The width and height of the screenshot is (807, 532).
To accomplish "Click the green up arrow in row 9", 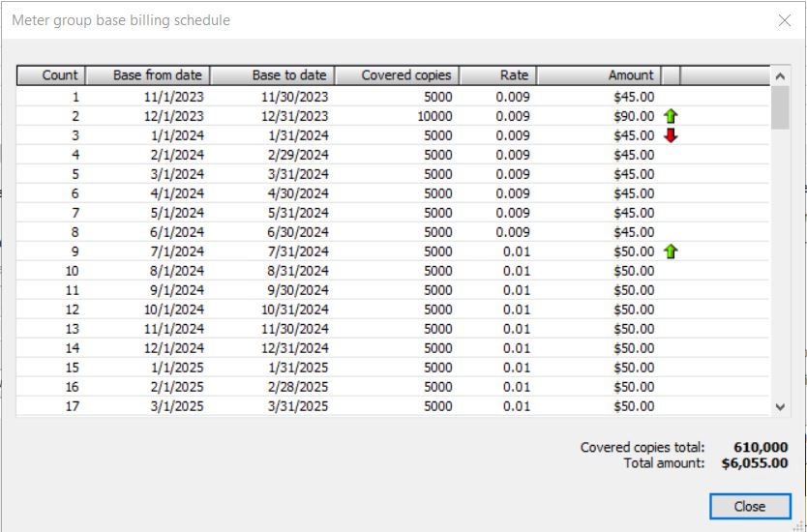I will click(x=671, y=251).
